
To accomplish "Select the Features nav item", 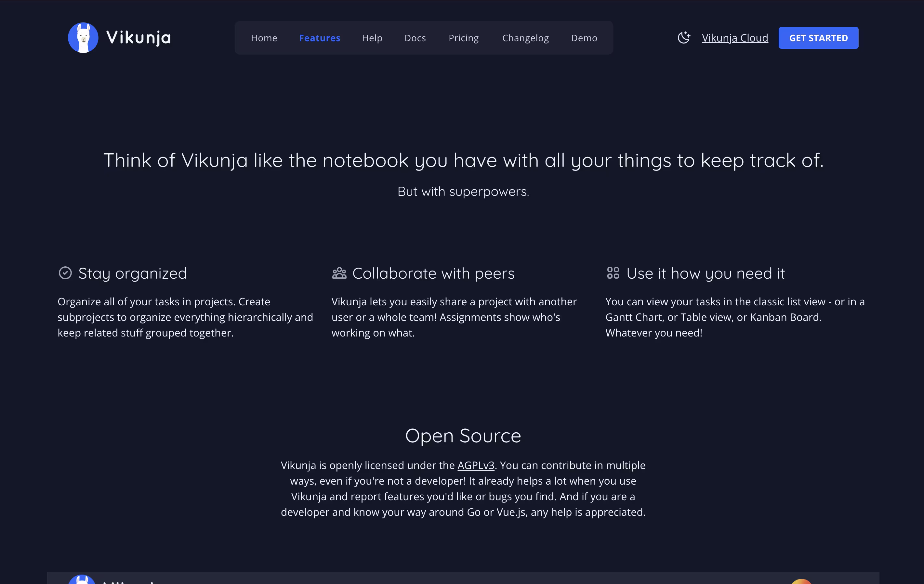I will click(x=319, y=38).
